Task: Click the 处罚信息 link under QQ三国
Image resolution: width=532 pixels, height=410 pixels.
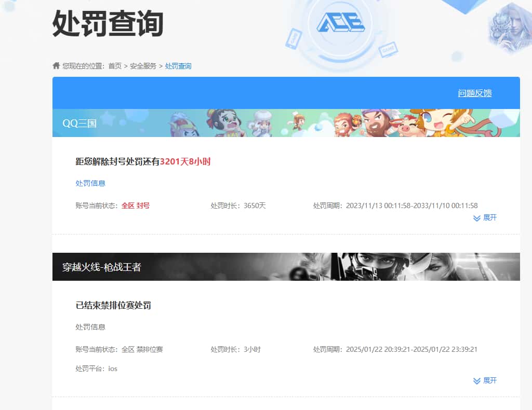Action: click(x=90, y=183)
